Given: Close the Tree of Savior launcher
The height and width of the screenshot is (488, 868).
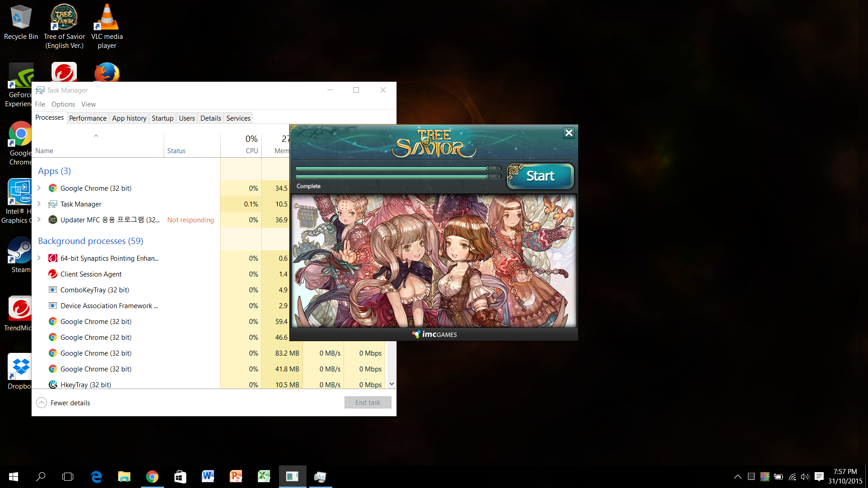Looking at the screenshot, I should (x=569, y=133).
